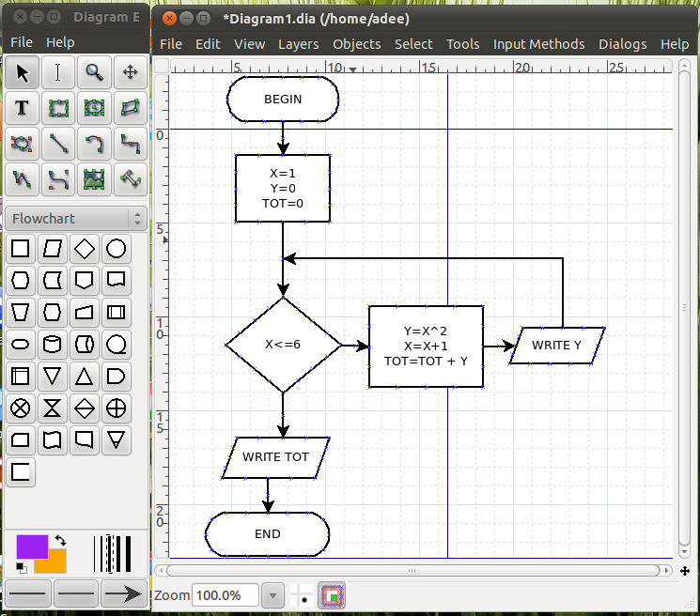The width and height of the screenshot is (700, 616).
Task: Pick flowchart Decision diamond shape
Action: click(85, 249)
